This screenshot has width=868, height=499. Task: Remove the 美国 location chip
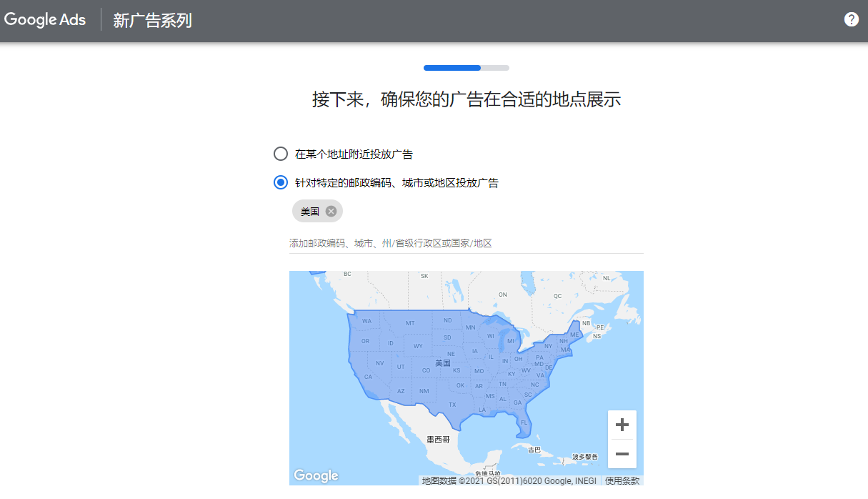click(x=331, y=211)
